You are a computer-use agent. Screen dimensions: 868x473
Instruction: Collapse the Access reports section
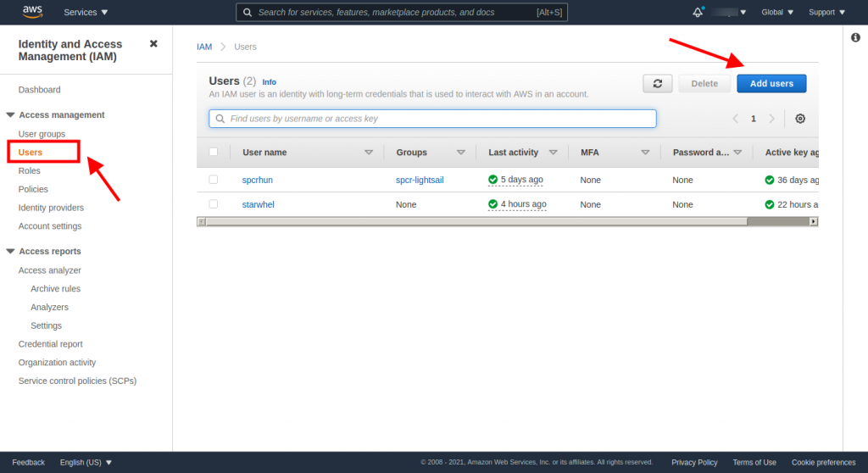[x=10, y=252]
